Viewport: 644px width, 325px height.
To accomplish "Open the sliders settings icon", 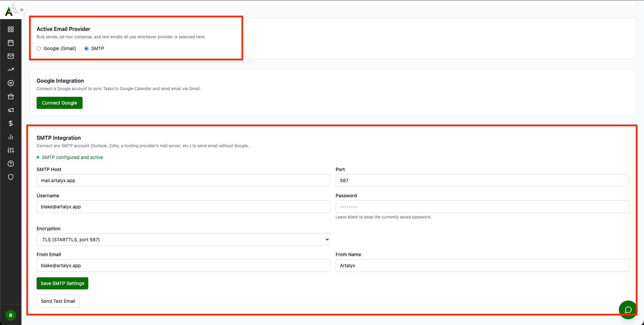I will tap(11, 150).
